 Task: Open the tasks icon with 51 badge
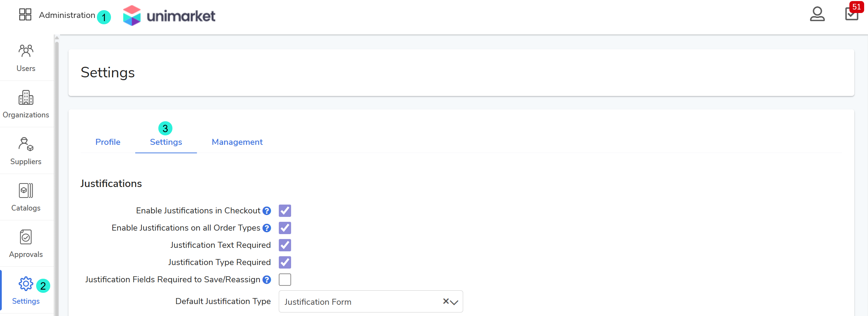(x=851, y=14)
